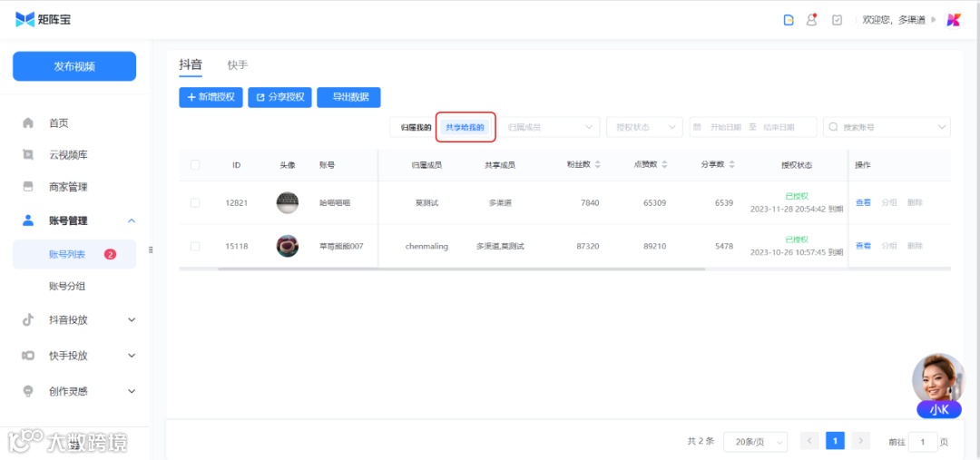Click the search magnifier icon in 搜索账号
Image resolution: width=980 pixels, height=460 pixels.
833,127
